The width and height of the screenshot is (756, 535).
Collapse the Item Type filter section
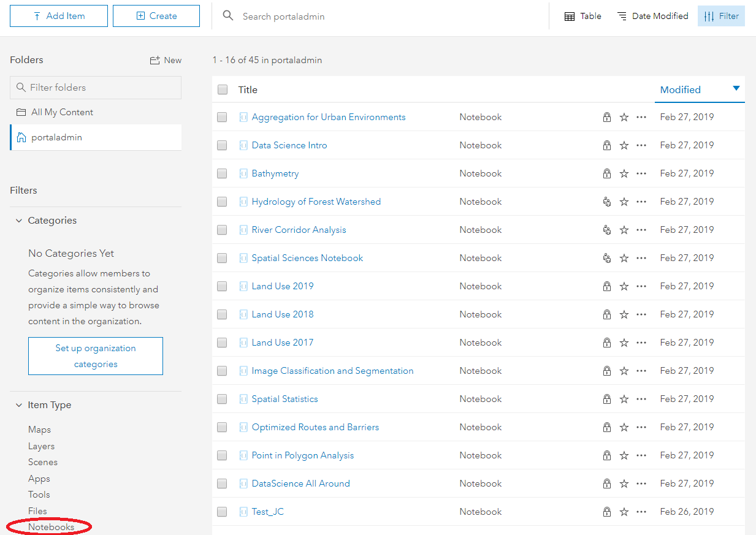point(19,405)
